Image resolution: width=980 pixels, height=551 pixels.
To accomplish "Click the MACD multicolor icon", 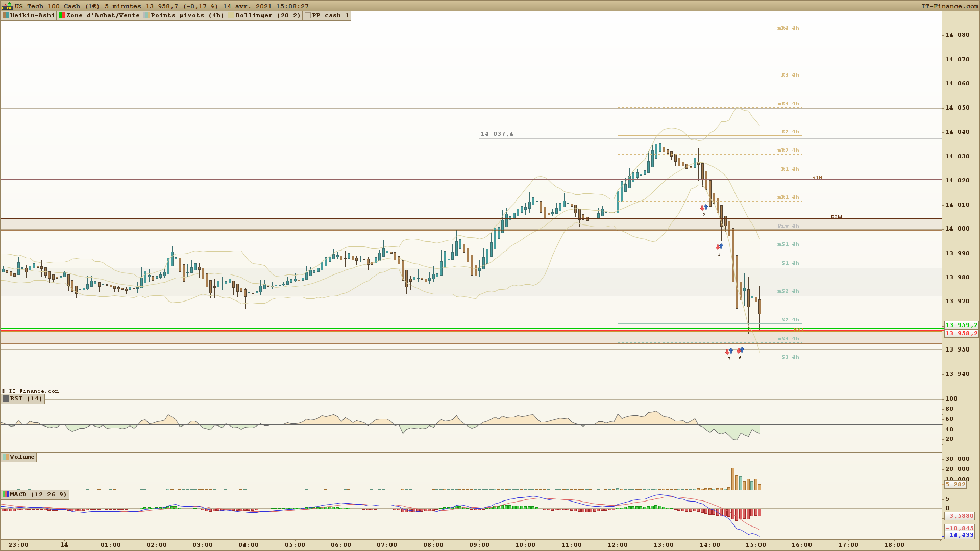I will 6,495.
